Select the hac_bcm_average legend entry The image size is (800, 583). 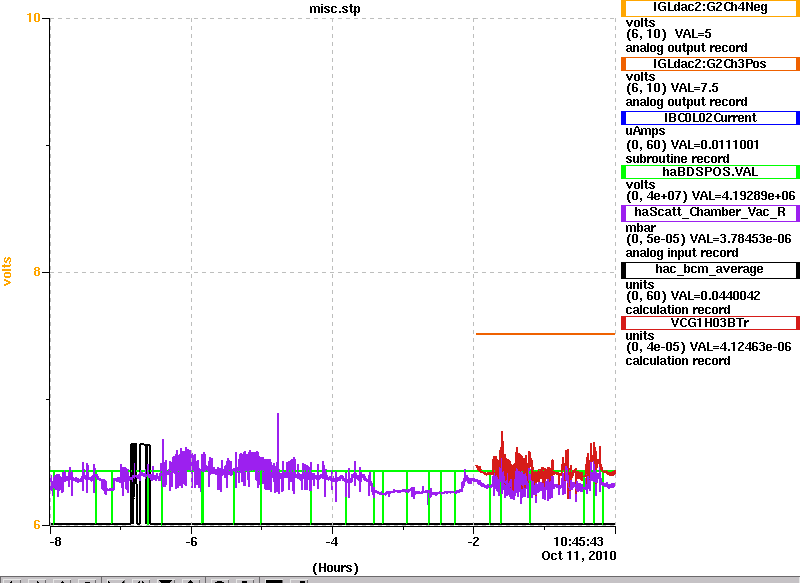[x=710, y=270]
